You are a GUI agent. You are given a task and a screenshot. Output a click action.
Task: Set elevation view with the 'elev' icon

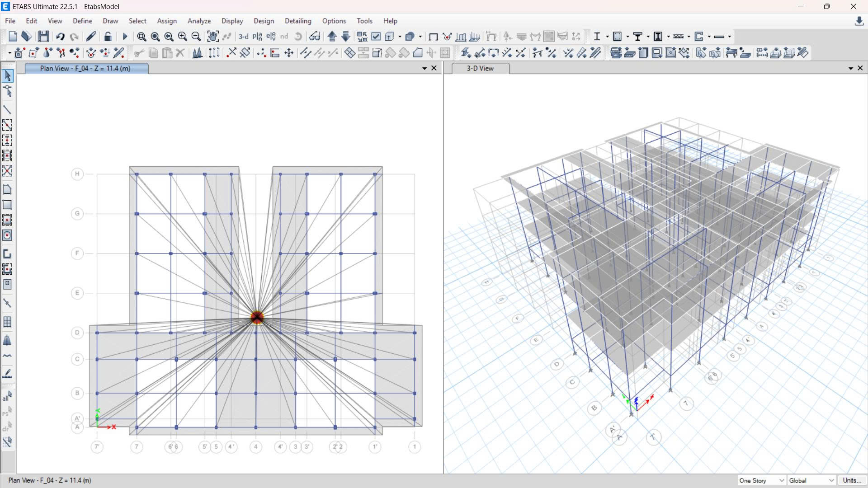[271, 37]
